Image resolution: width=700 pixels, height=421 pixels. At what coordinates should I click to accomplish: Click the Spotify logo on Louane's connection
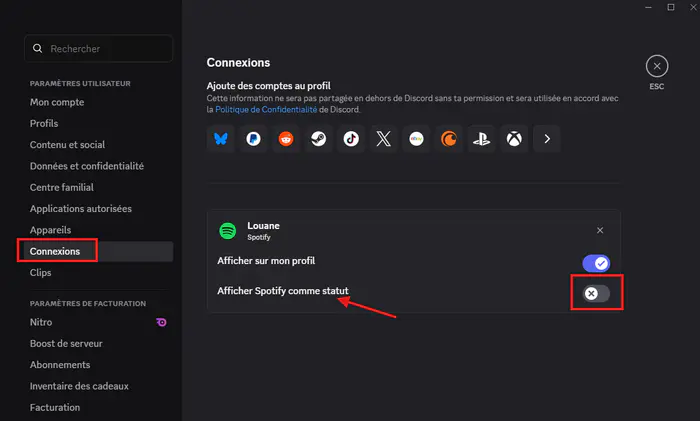coord(228,231)
